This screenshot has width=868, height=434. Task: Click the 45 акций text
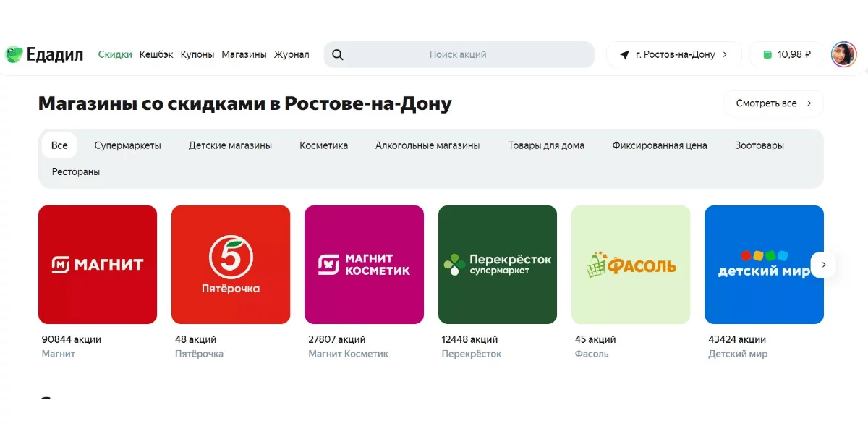pos(595,339)
